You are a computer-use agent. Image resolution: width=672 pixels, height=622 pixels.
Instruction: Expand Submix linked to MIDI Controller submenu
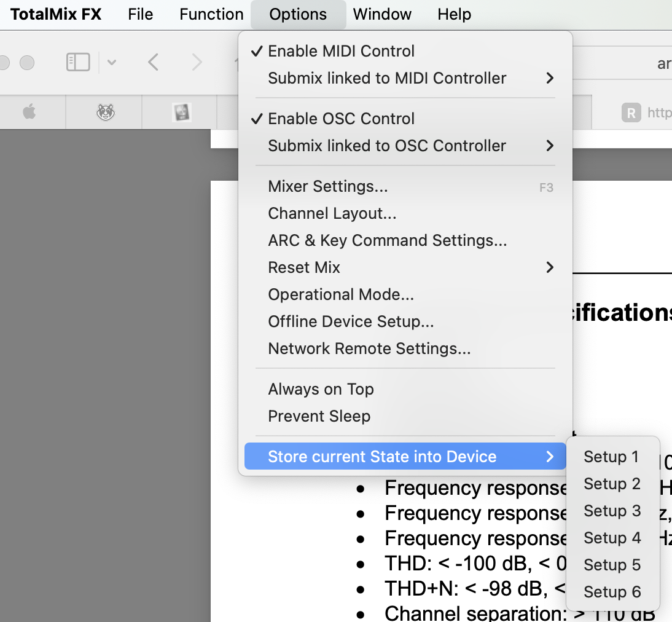(405, 78)
